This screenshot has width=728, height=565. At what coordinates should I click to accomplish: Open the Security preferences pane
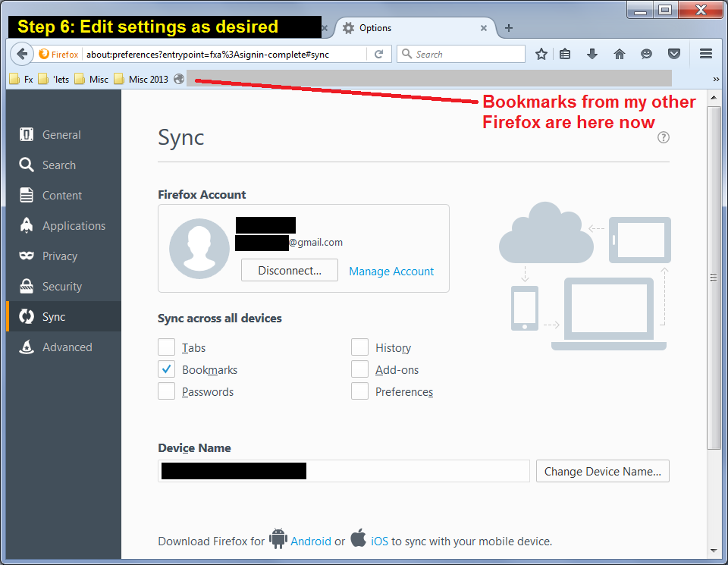[63, 287]
